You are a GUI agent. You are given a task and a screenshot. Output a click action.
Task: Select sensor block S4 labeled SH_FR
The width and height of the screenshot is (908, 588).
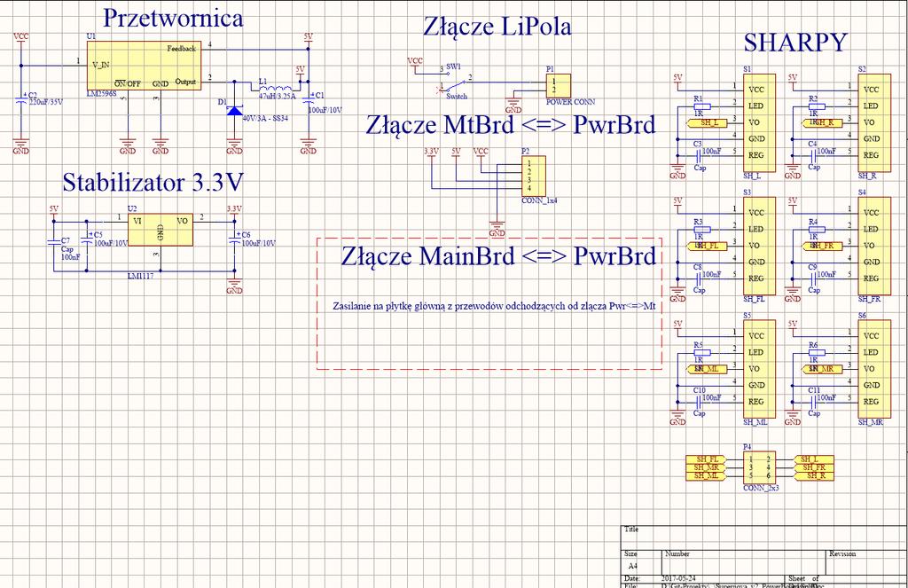(x=873, y=246)
